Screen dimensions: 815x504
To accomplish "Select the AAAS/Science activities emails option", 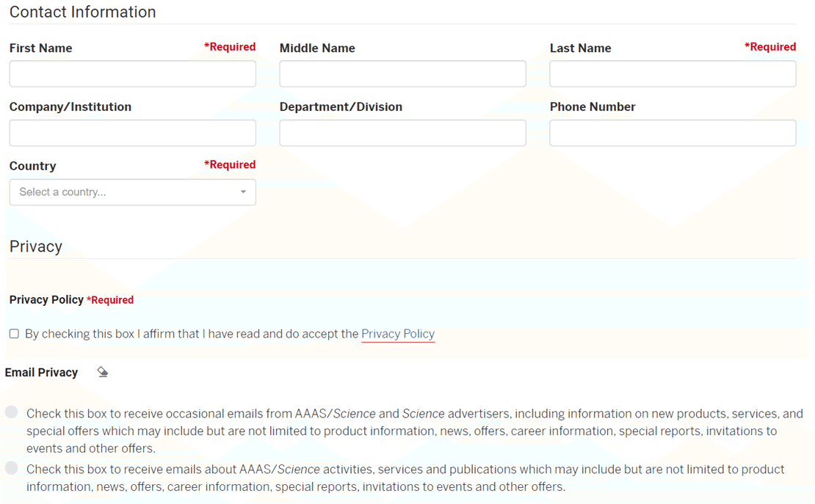I will (11, 469).
